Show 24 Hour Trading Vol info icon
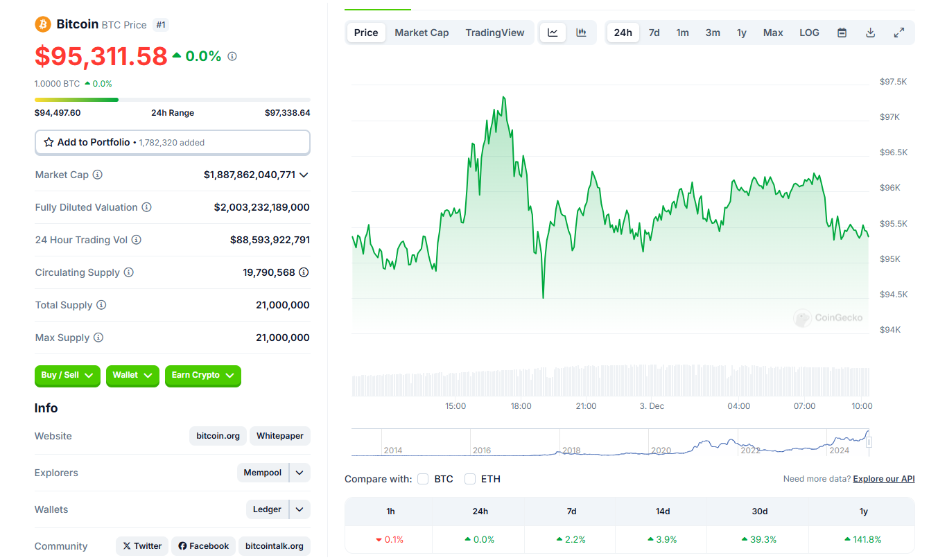The height and width of the screenshot is (560, 929). click(x=137, y=240)
